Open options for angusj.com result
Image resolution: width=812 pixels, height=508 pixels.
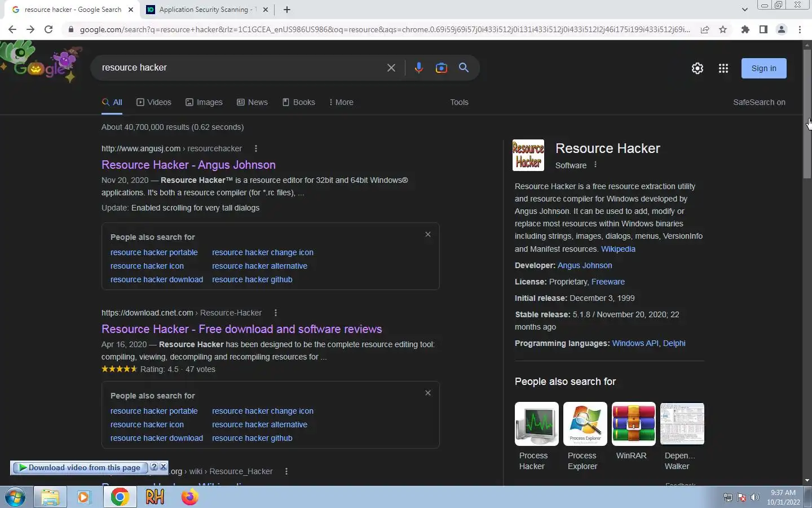click(x=256, y=148)
